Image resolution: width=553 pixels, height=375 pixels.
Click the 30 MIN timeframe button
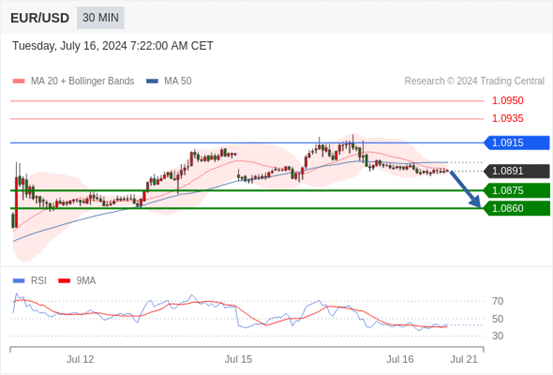101,18
